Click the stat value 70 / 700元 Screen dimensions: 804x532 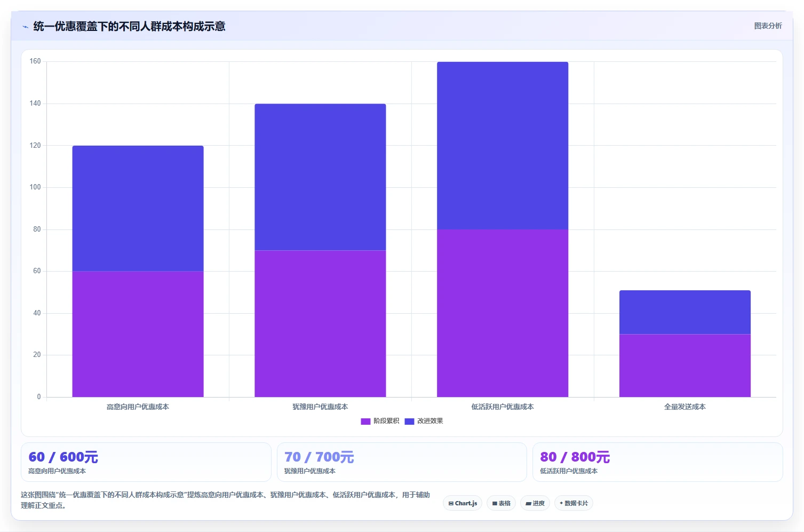(319, 457)
